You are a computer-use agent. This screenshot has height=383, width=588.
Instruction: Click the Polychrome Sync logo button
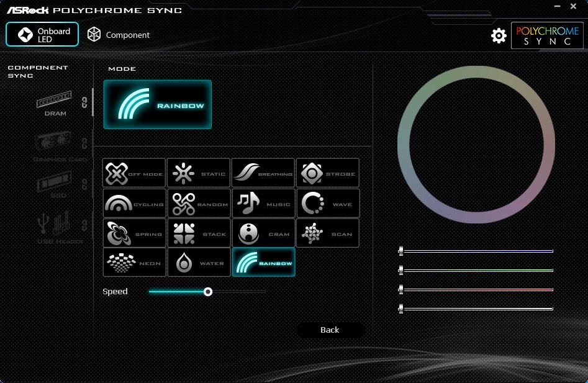[547, 35]
